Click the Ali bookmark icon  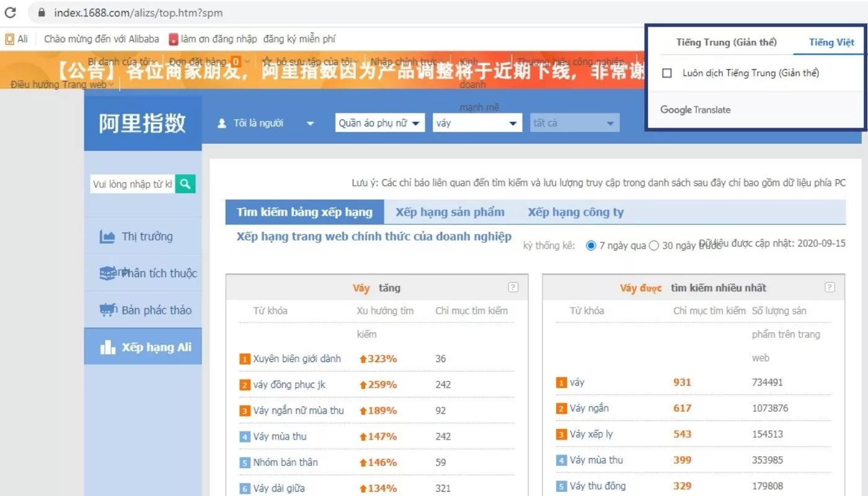9,39
